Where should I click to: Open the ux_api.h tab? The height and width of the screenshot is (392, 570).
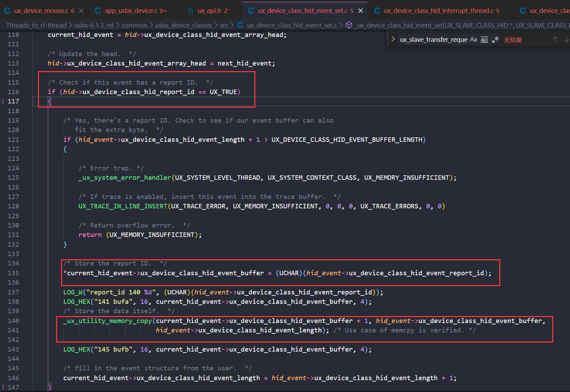point(209,11)
